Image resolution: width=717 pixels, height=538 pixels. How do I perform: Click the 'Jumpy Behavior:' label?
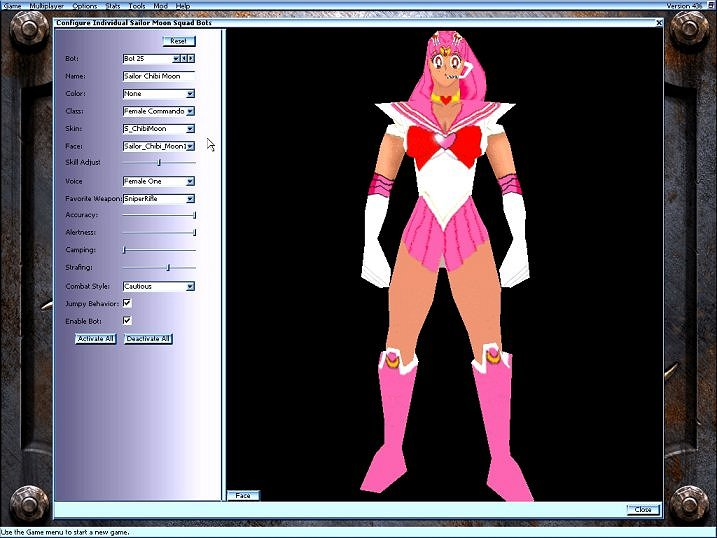92,304
